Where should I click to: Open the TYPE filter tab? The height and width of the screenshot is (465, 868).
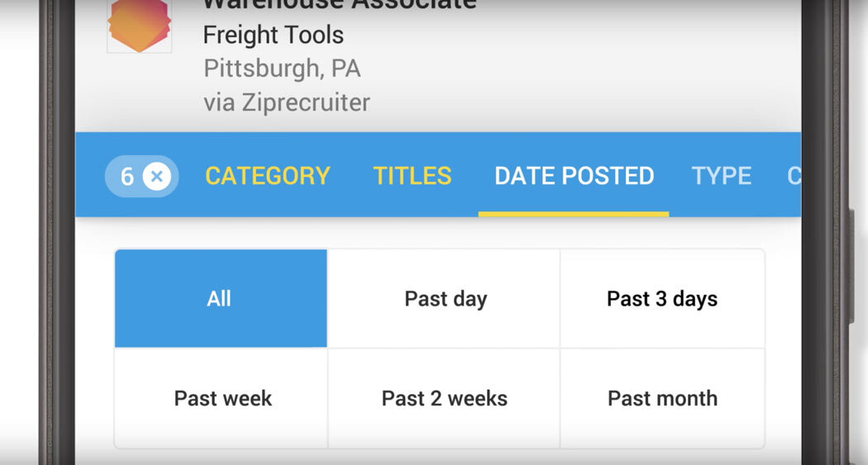(721, 176)
